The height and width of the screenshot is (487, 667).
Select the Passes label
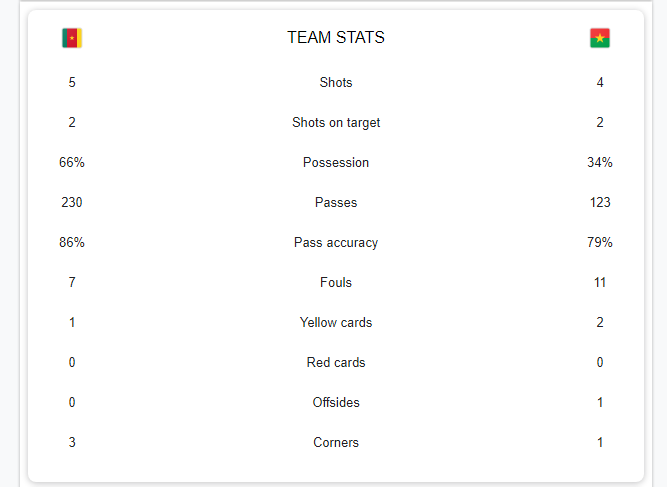pos(336,202)
